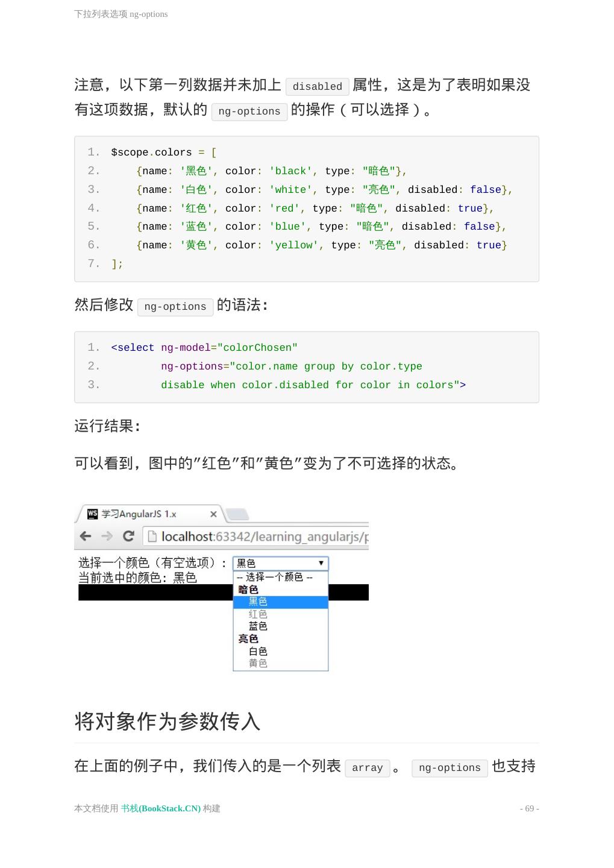Click the WS favicon on browser tab

[92, 514]
